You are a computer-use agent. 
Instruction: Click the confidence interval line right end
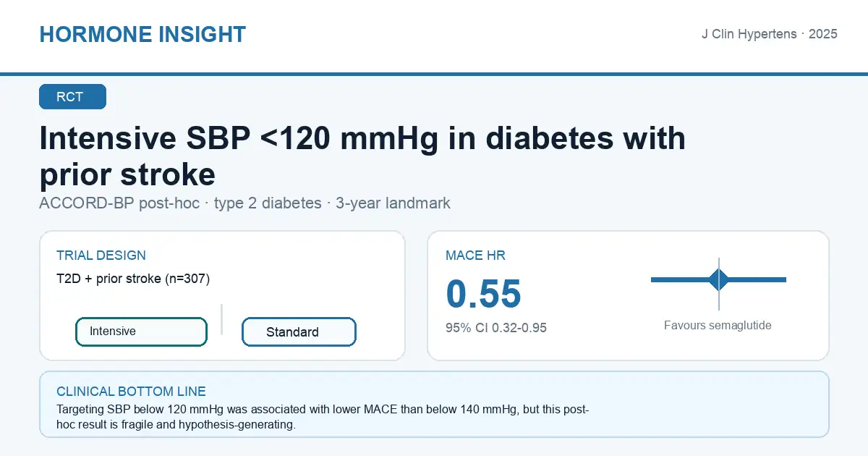783,279
